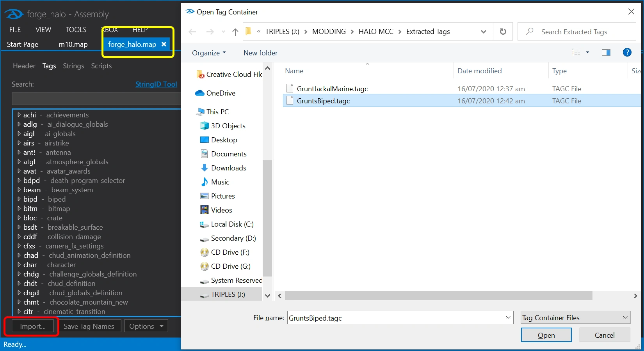Click the tag Search input field
The height and width of the screenshot is (351, 644).
click(x=96, y=99)
